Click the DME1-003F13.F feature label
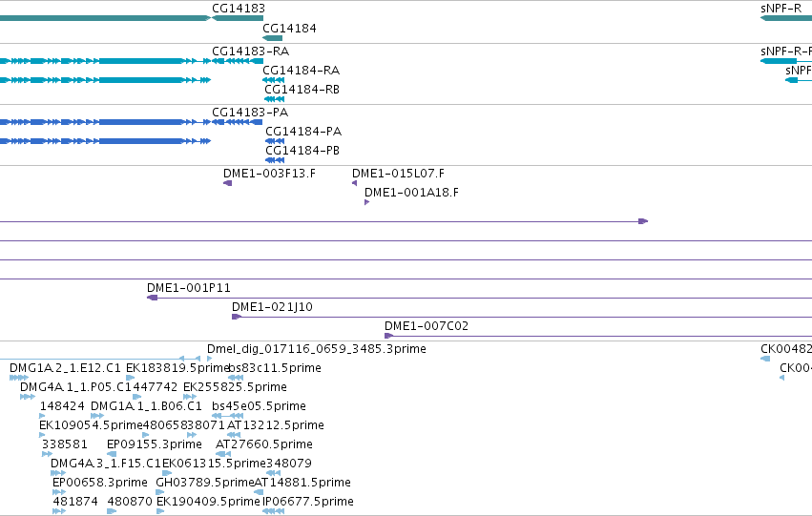This screenshot has width=812, height=516. click(x=269, y=174)
